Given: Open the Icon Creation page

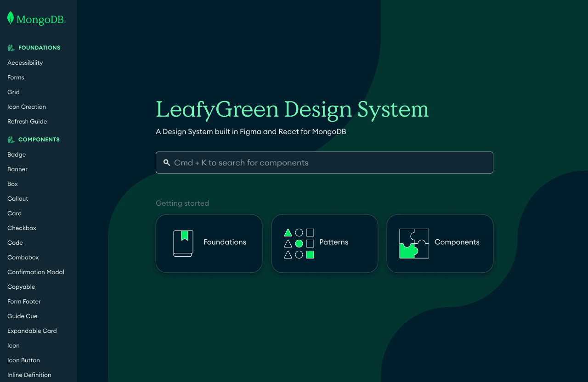Looking at the screenshot, I should pyautogui.click(x=26, y=107).
